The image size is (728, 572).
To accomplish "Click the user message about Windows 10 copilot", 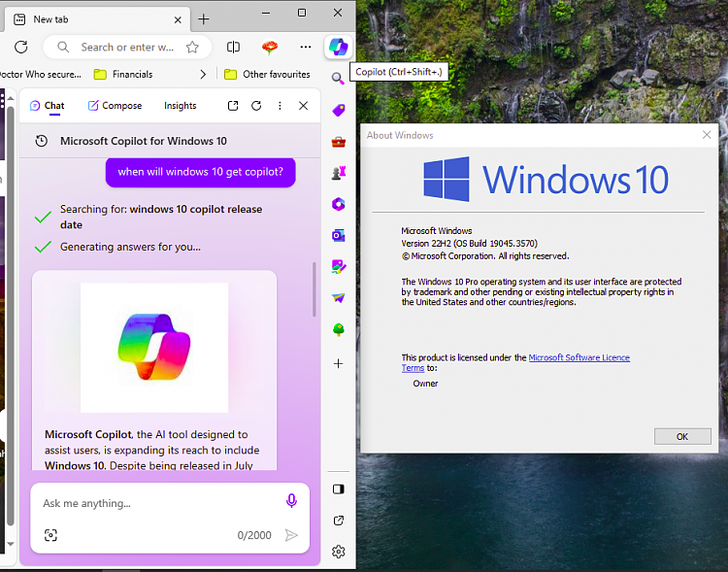I will [201, 172].
